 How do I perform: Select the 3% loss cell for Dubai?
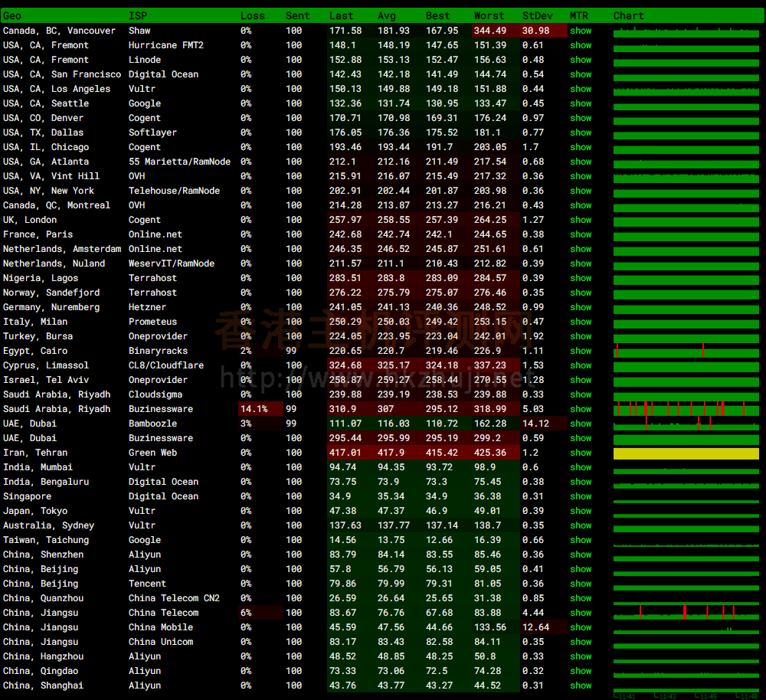tap(246, 424)
